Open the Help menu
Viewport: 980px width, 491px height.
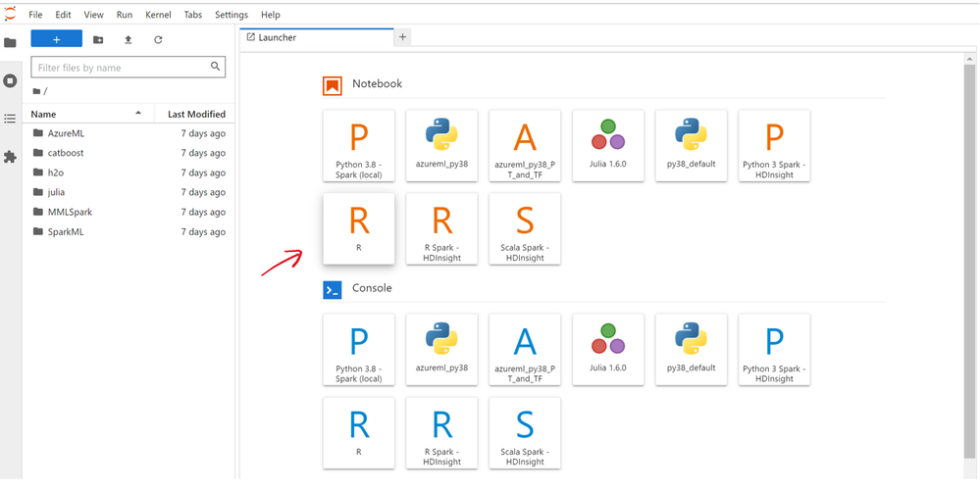(x=271, y=15)
